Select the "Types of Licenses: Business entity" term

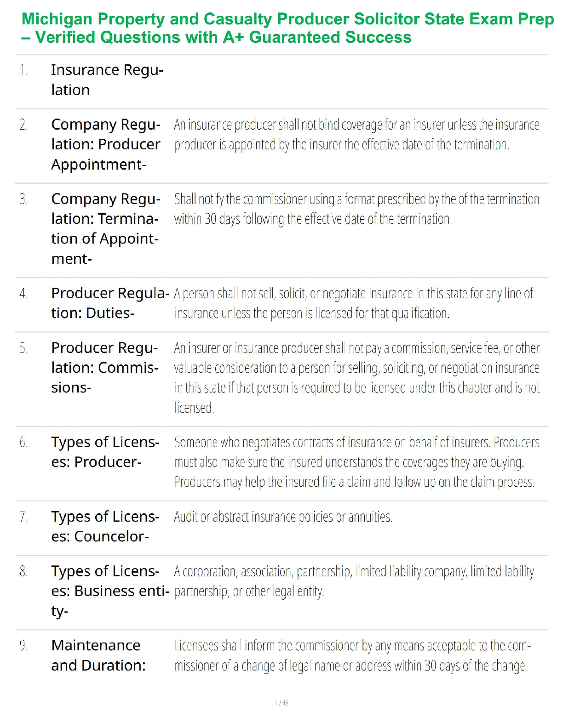109,591
